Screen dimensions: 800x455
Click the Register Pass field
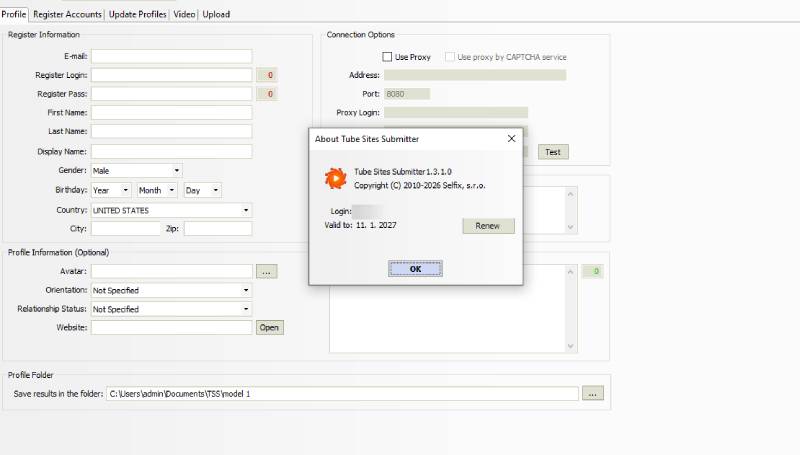pos(171,94)
